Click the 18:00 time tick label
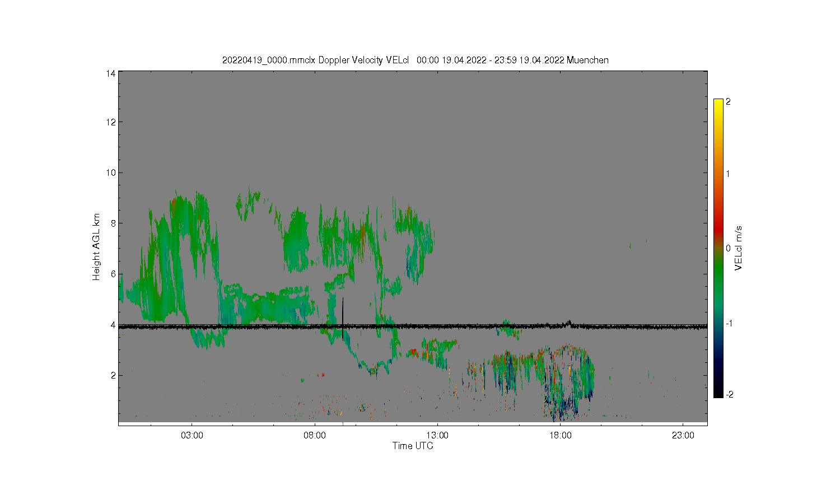 point(560,435)
